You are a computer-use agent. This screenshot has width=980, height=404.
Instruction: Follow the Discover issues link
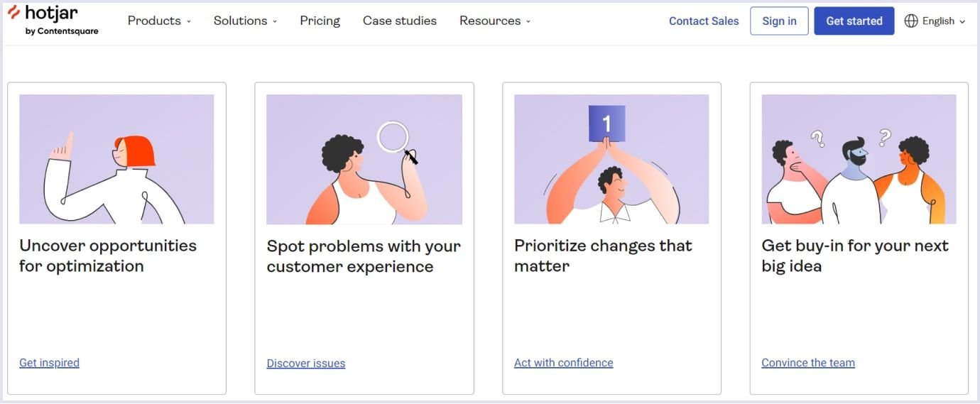[306, 364]
